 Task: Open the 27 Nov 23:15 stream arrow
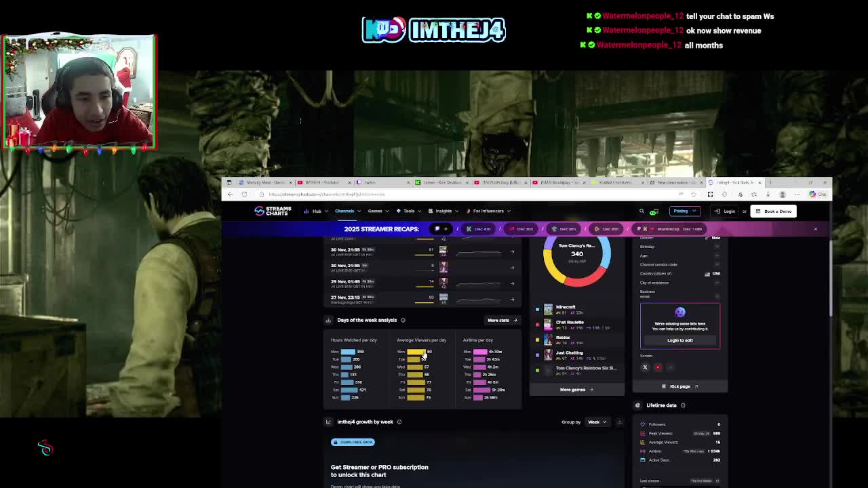[512, 298]
